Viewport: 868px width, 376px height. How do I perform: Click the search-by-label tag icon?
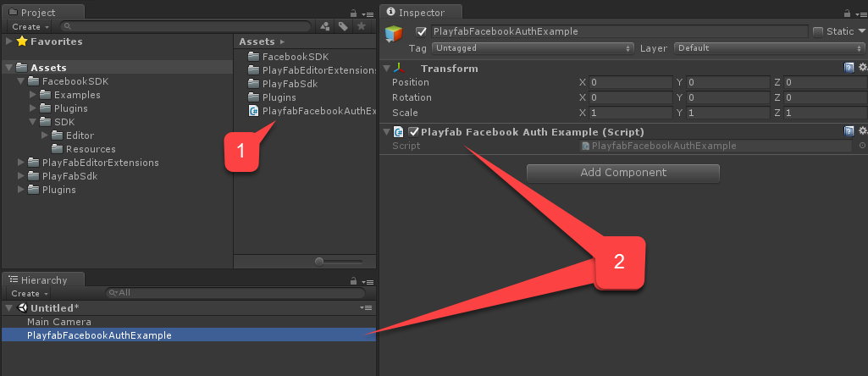[343, 26]
